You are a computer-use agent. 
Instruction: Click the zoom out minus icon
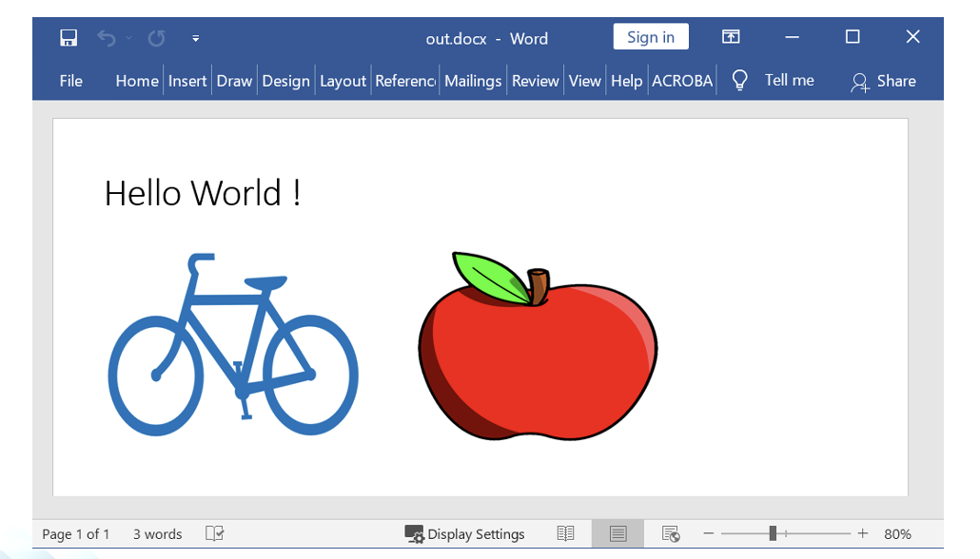[x=708, y=534]
